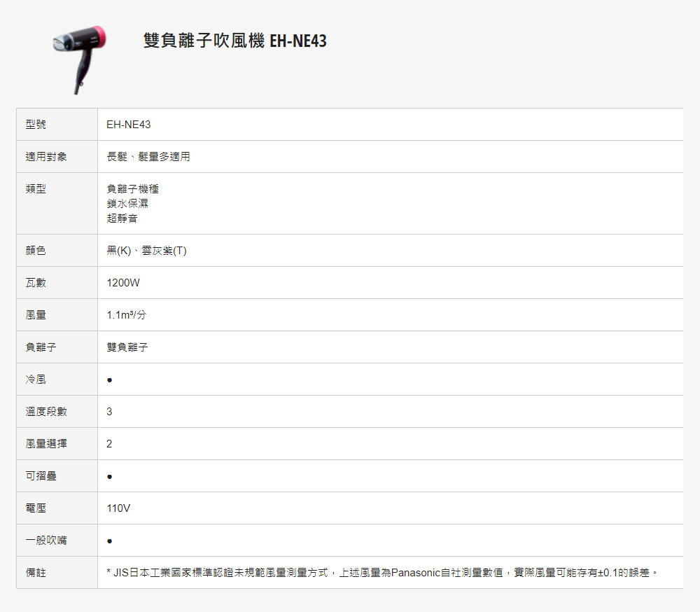Click the 溫度段數 row label
700x612 pixels.
tap(46, 411)
